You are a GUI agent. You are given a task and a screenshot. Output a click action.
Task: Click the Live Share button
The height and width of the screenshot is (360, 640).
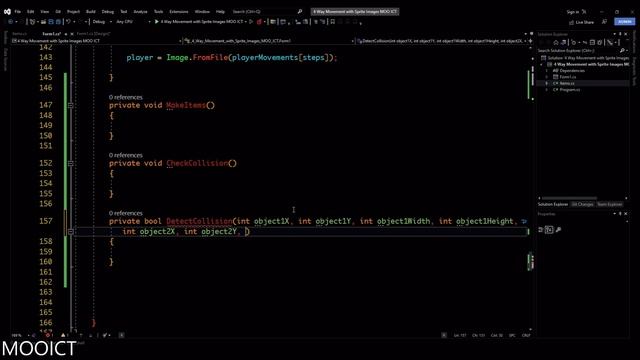(x=581, y=22)
